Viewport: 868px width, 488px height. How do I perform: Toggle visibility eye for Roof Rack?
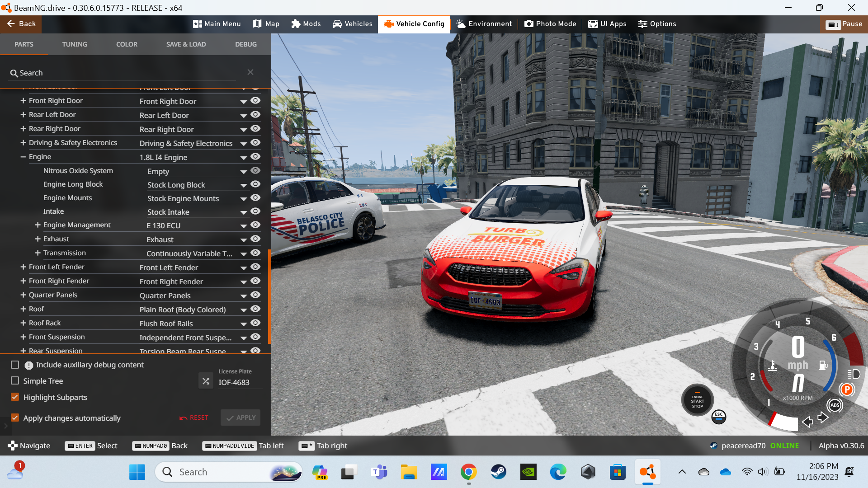point(255,323)
